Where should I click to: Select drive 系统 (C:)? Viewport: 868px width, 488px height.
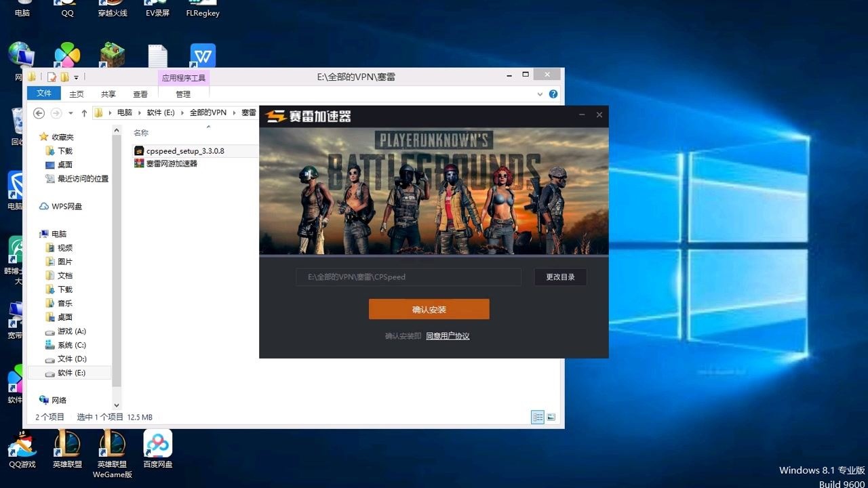66,345
